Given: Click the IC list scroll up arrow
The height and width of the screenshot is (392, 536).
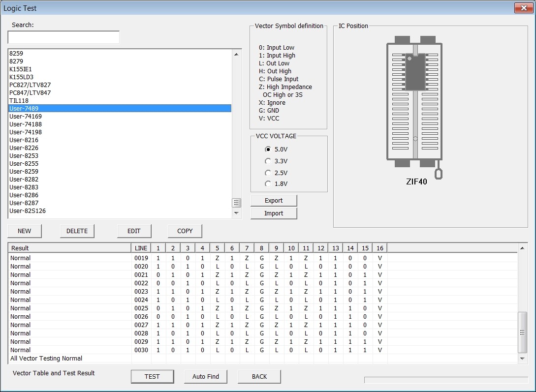Looking at the screenshot, I should tap(236, 54).
